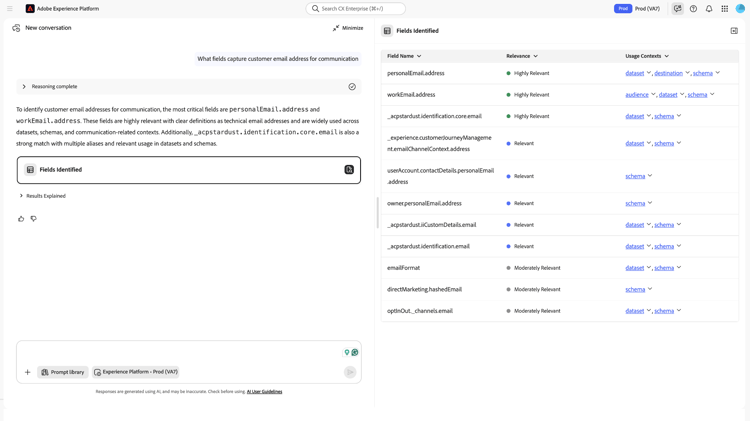Open schema link for _acpstardust.identification.email row
This screenshot has width=750, height=421.
[664, 246]
